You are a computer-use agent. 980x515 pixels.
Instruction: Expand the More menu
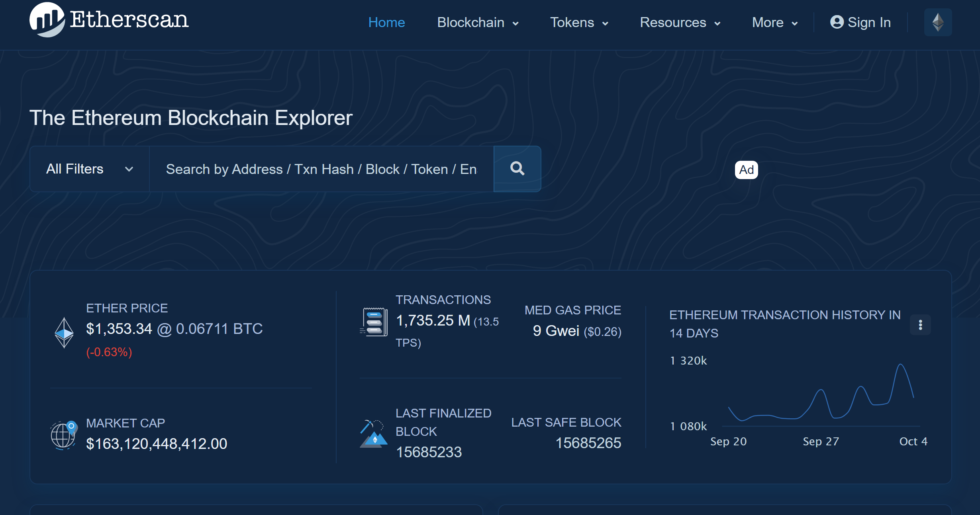click(774, 23)
